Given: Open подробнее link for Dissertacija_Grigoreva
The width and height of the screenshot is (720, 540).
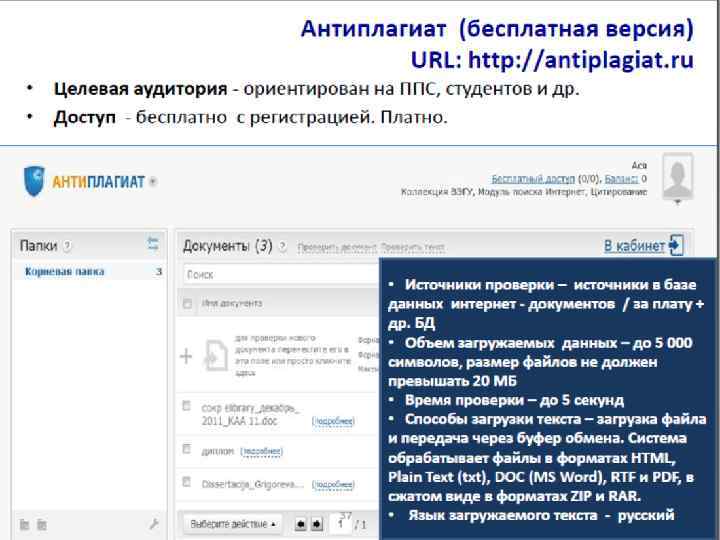Looking at the screenshot, I should pyautogui.click(x=333, y=484).
